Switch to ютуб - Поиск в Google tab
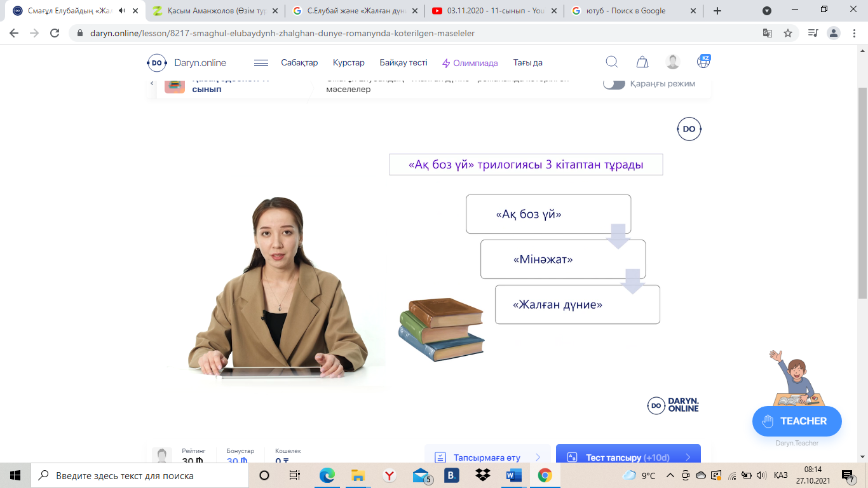This screenshot has width=868, height=488. [x=632, y=11]
